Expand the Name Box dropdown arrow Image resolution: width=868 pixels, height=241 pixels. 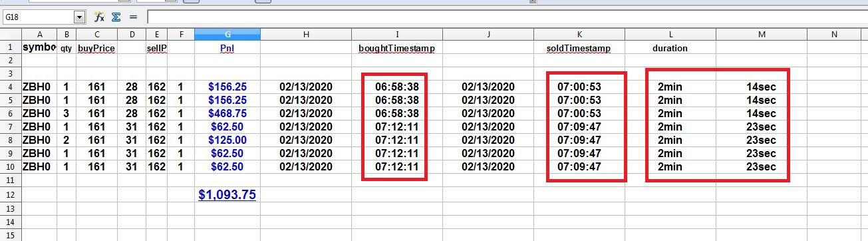point(80,17)
